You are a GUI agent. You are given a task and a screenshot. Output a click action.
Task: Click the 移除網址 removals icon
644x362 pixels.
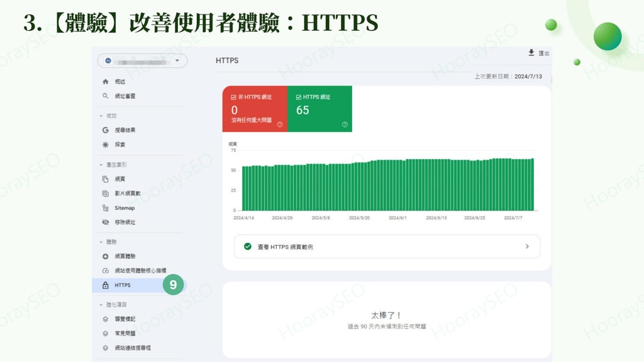pyautogui.click(x=105, y=222)
